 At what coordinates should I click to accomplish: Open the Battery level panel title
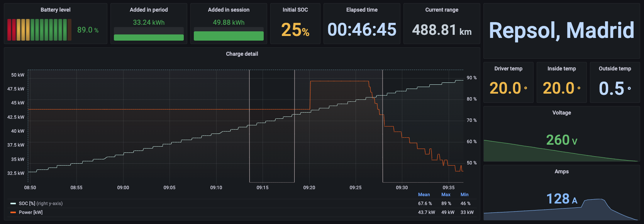56,10
